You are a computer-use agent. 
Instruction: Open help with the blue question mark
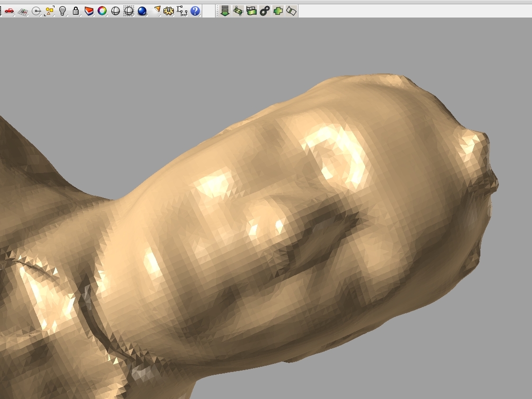click(x=195, y=11)
